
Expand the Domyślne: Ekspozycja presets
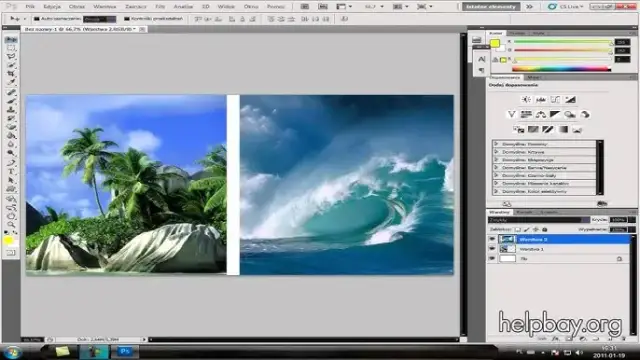point(496,160)
